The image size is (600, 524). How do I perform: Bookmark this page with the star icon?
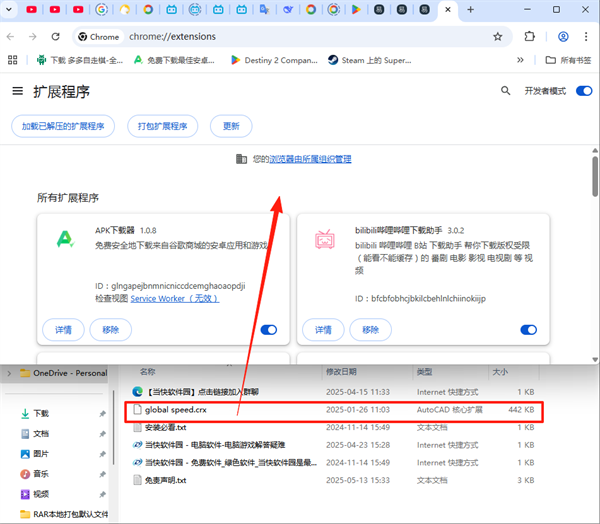click(x=498, y=37)
